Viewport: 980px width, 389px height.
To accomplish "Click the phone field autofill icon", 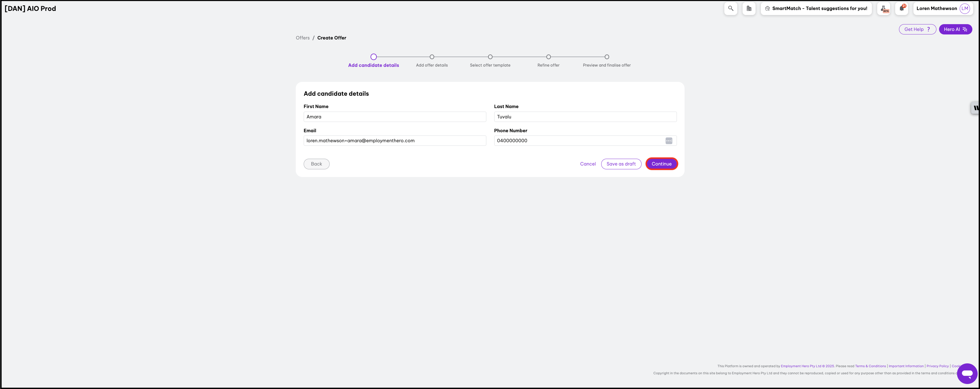I will pyautogui.click(x=668, y=141).
